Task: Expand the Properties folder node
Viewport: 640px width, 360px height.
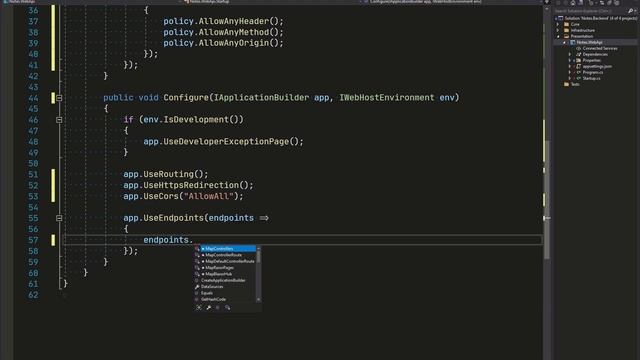Action: (x=570, y=60)
